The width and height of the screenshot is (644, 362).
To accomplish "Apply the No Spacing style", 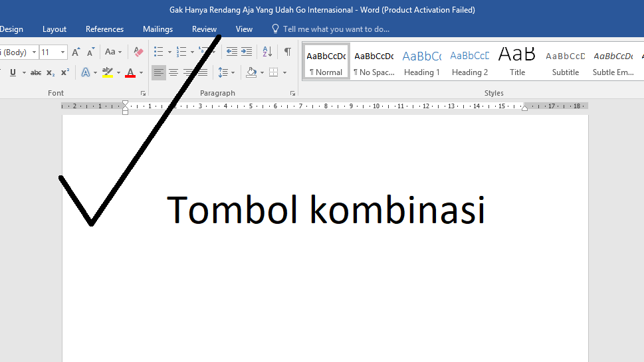I will tap(374, 62).
